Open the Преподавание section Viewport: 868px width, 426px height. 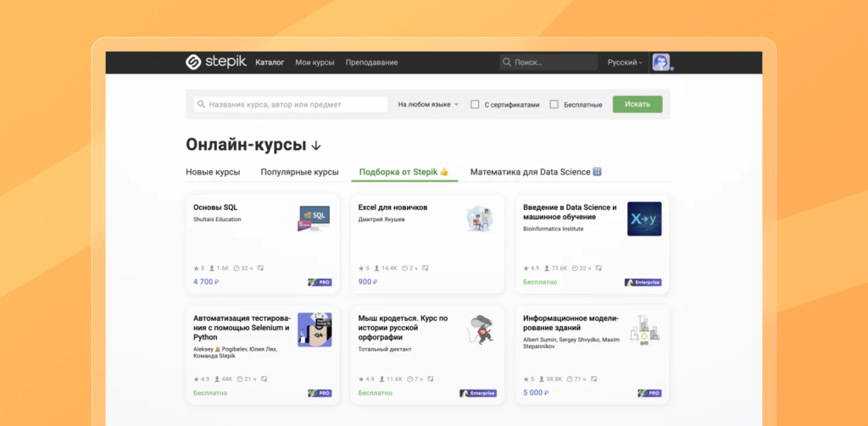click(372, 63)
